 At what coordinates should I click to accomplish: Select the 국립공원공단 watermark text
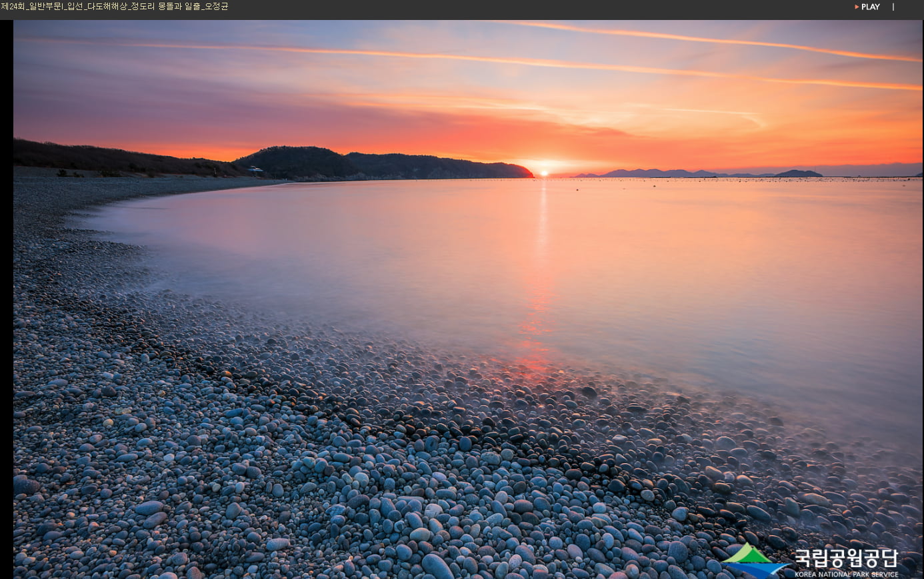point(845,558)
